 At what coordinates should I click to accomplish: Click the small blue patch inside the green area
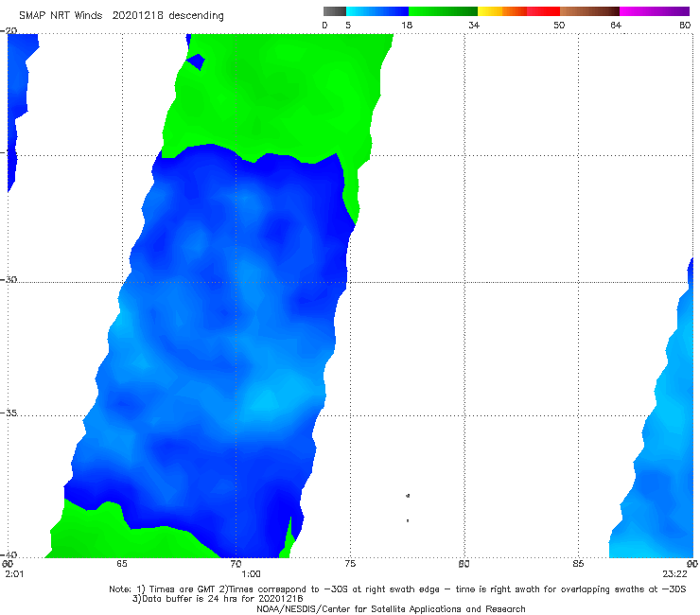click(196, 62)
